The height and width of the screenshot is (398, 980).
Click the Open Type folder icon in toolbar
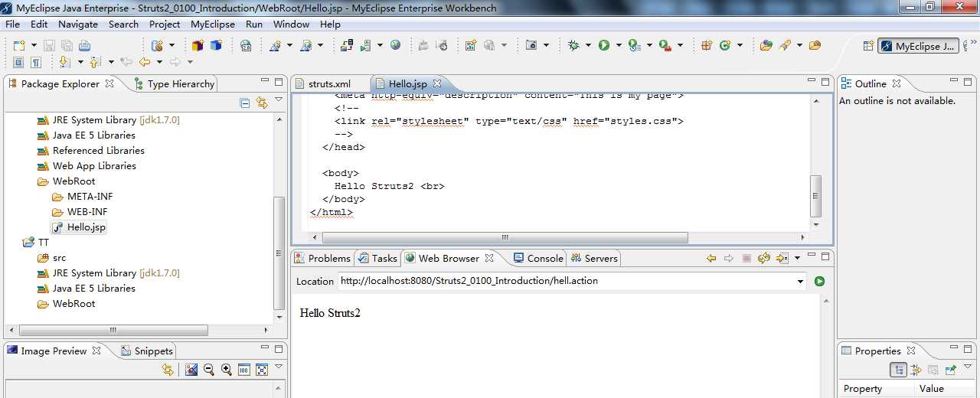(766, 46)
